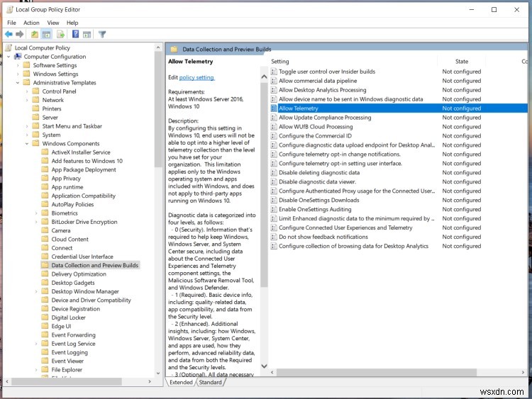
Task: Click the Back arrow toolbar icon
Action: pos(9,34)
